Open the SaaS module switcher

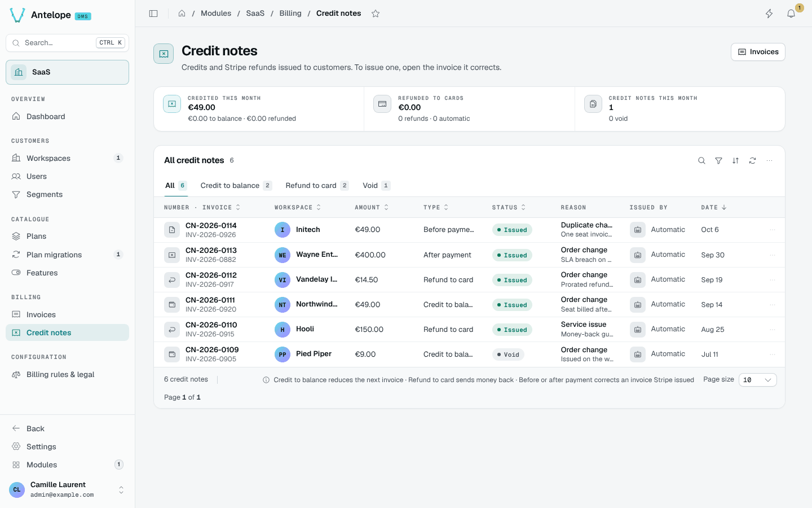[x=67, y=72]
